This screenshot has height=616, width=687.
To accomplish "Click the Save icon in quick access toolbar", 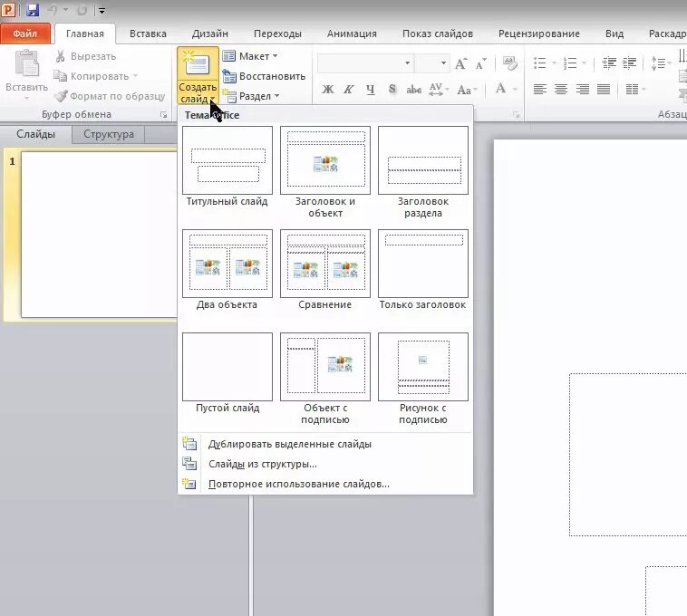I will (33, 10).
